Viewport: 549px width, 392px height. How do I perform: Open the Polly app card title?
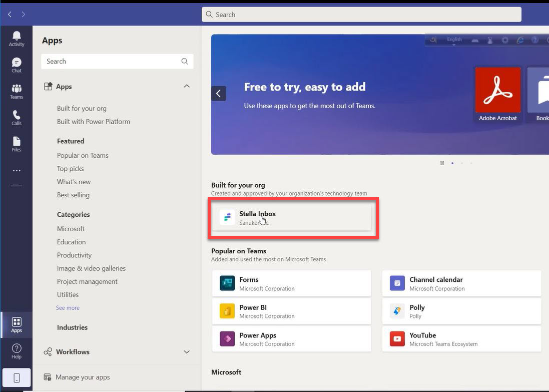click(x=417, y=307)
